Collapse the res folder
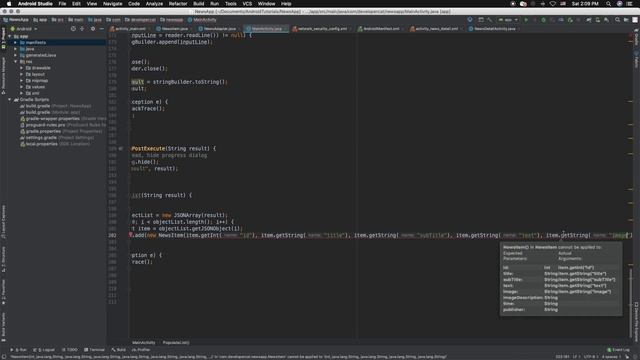Viewport: 640px width, 360px height. [x=16, y=62]
